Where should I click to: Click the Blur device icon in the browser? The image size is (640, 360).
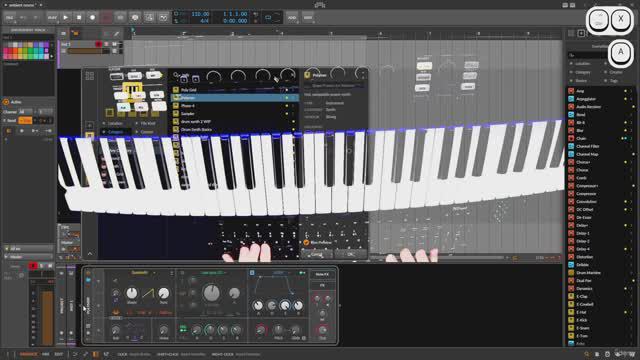(571, 131)
